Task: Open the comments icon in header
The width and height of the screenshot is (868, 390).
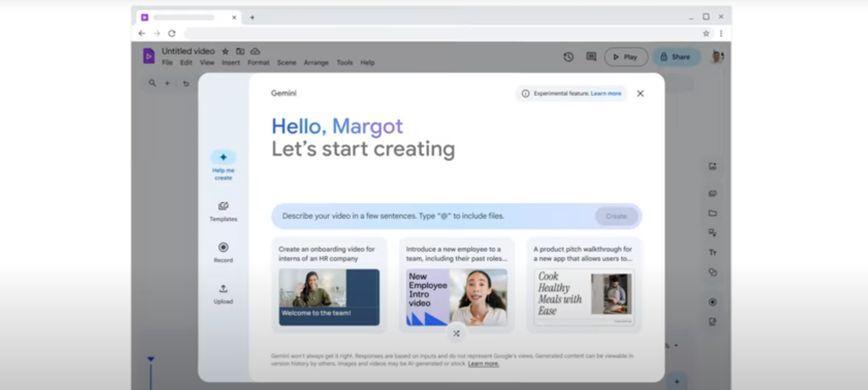Action: point(591,57)
